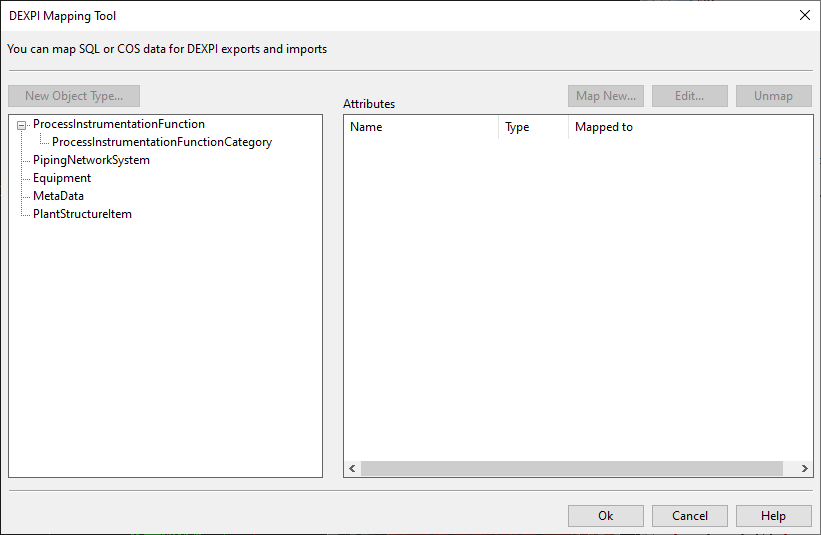Open Help for the mapping tool

pyautogui.click(x=773, y=516)
